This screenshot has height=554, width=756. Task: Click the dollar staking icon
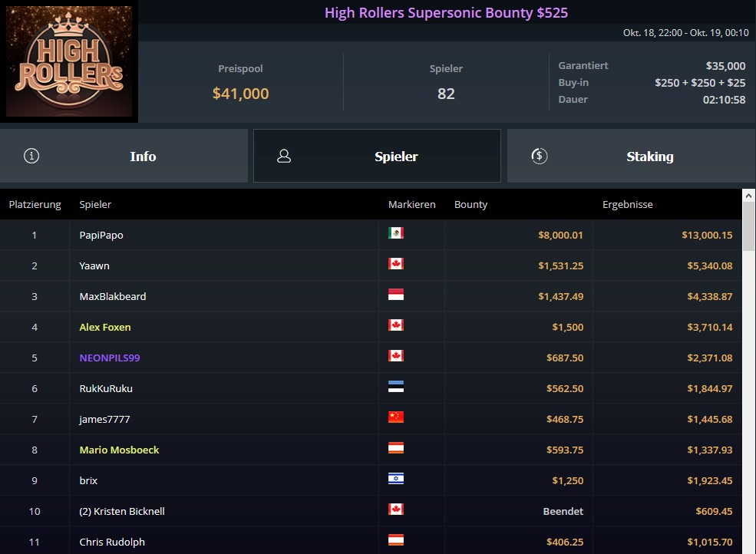point(539,156)
